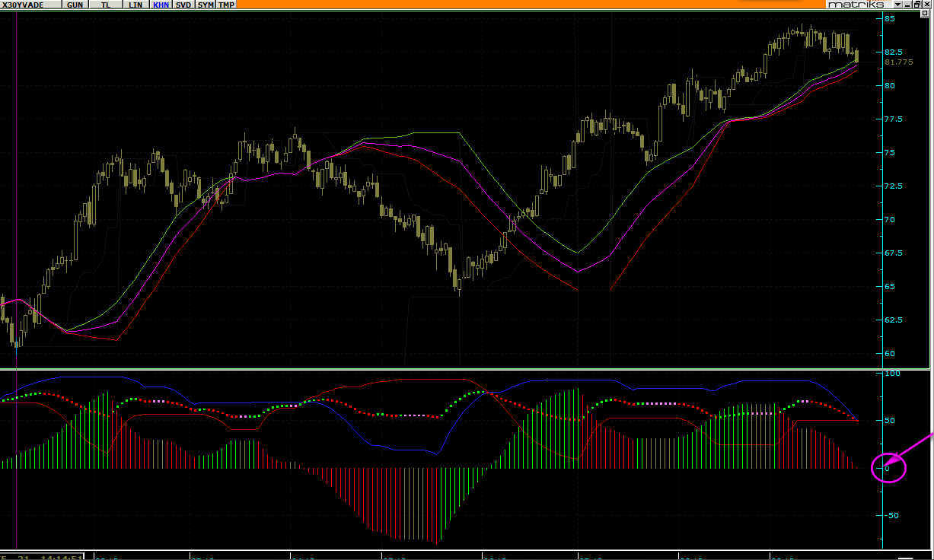Image resolution: width=934 pixels, height=560 pixels.
Task: Restore down the chart window
Action: [918, 5]
